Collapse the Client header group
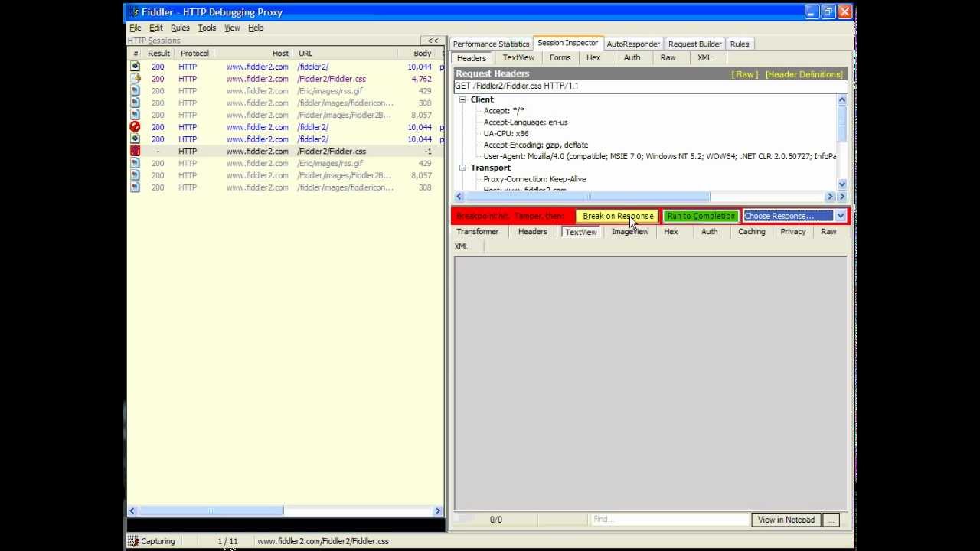The height and width of the screenshot is (551, 980). [x=462, y=99]
